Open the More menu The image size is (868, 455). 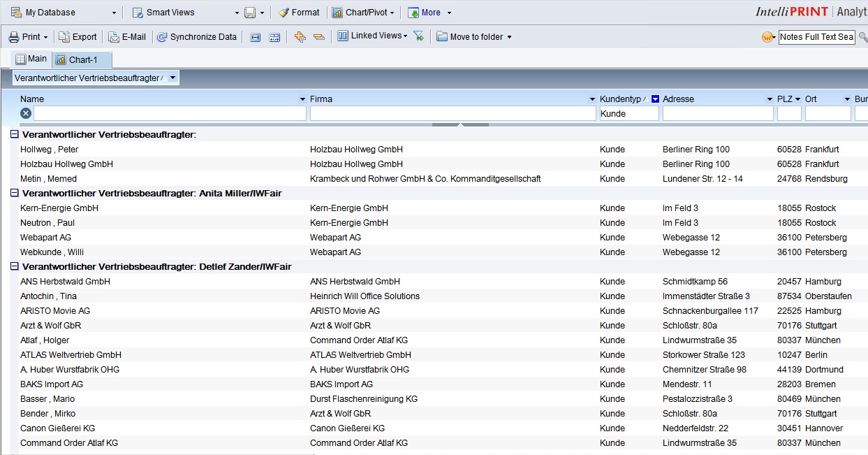click(x=429, y=13)
